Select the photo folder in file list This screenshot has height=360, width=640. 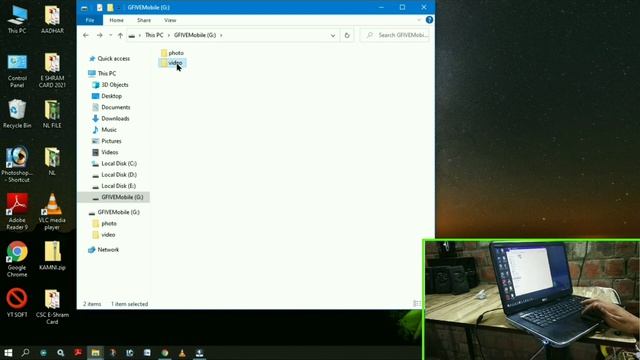[172, 53]
